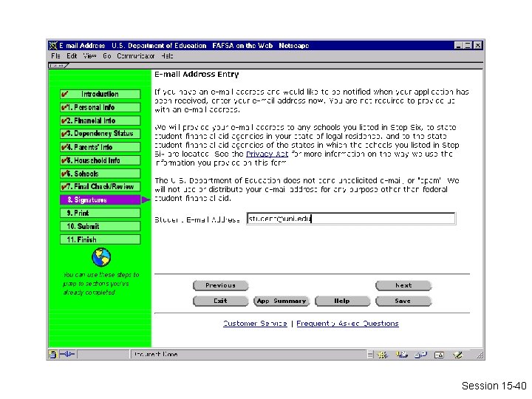
Task: Jump to step 1 Personal Info
Action: click(x=100, y=107)
